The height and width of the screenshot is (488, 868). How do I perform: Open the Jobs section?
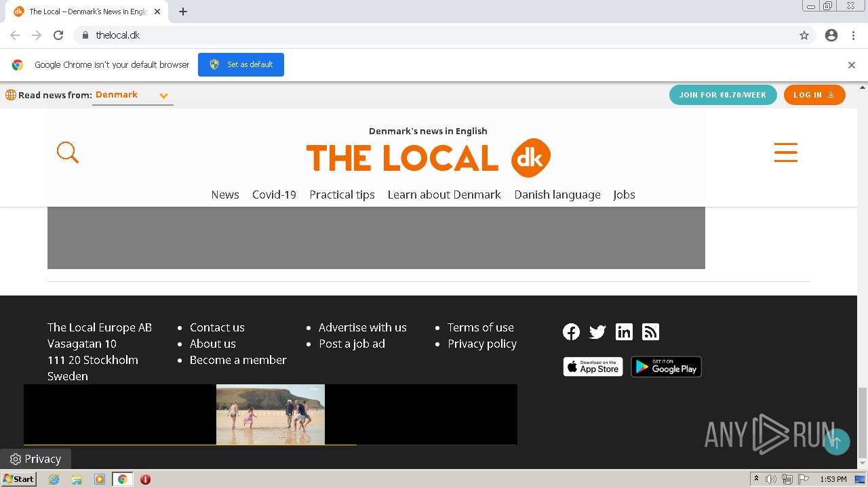point(624,195)
